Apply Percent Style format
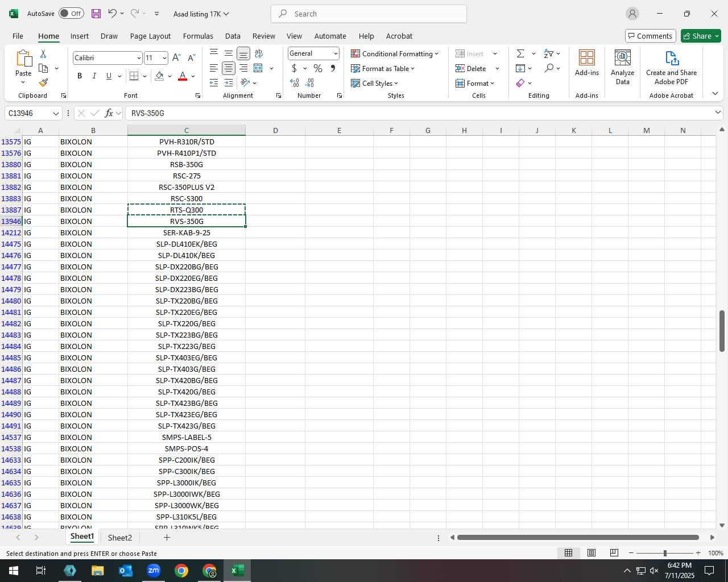728x582 pixels. click(x=318, y=68)
